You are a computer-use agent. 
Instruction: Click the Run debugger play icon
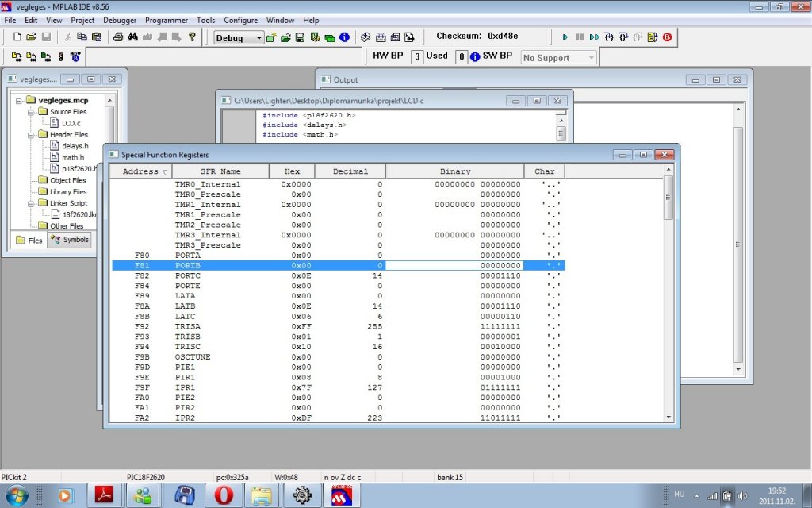[x=565, y=37]
